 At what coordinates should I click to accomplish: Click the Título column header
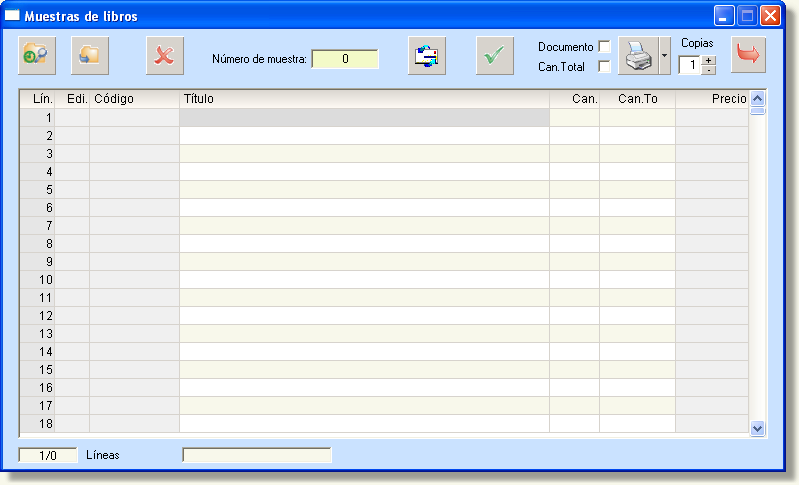click(x=364, y=99)
